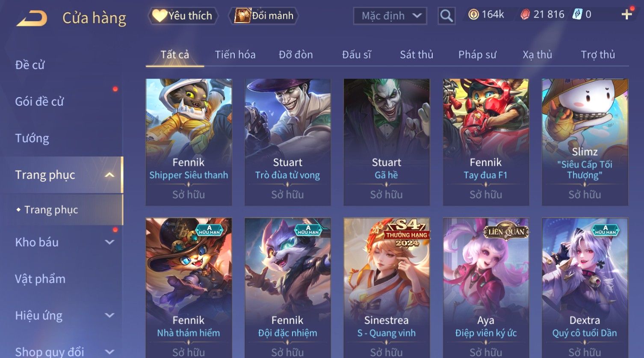
Task: Select the Stuart Gã hề skin card
Action: coord(387,142)
